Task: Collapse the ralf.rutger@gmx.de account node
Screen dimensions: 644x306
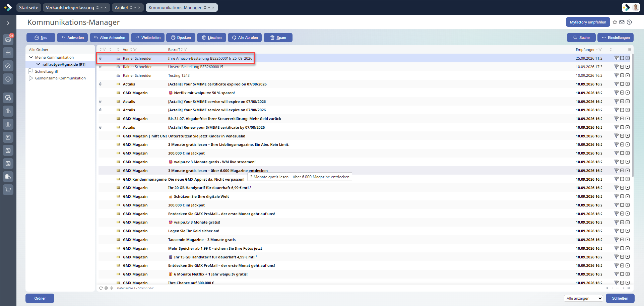Action: (x=38, y=64)
